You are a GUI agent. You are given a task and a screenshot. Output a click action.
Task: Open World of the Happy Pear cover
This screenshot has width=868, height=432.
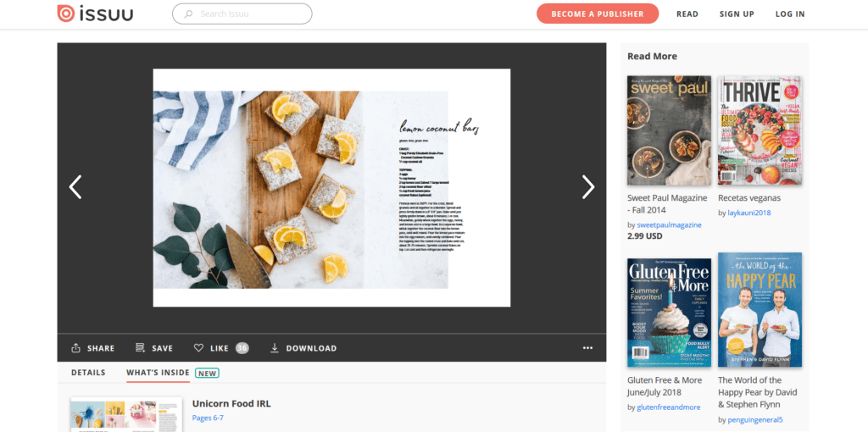(760, 310)
